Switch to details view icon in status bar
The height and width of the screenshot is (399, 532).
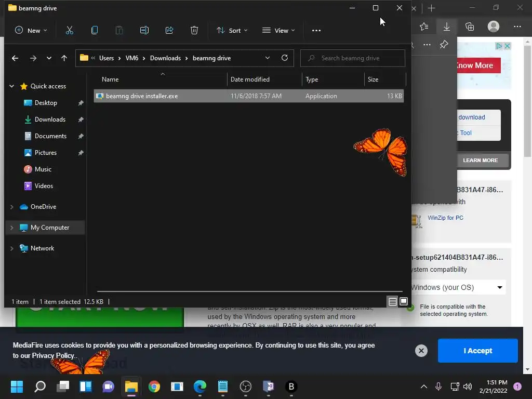[393, 301]
